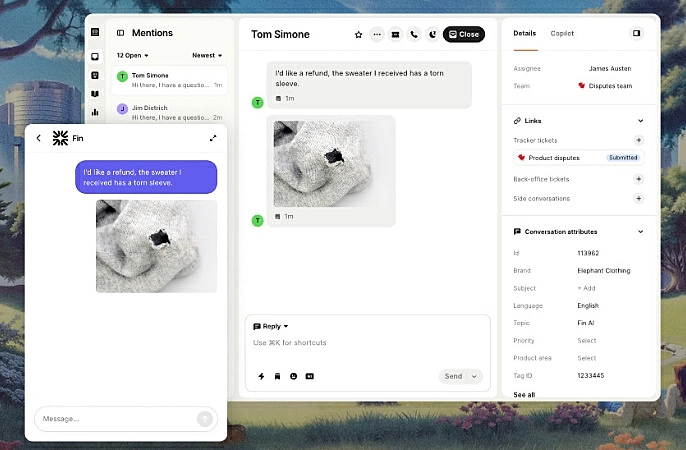Select the Details tab

(x=524, y=33)
